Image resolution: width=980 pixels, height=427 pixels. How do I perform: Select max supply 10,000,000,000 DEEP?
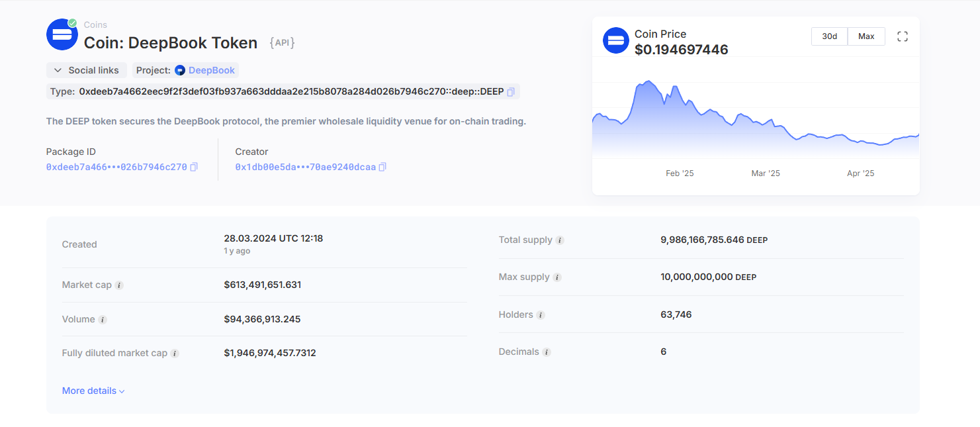[708, 277]
